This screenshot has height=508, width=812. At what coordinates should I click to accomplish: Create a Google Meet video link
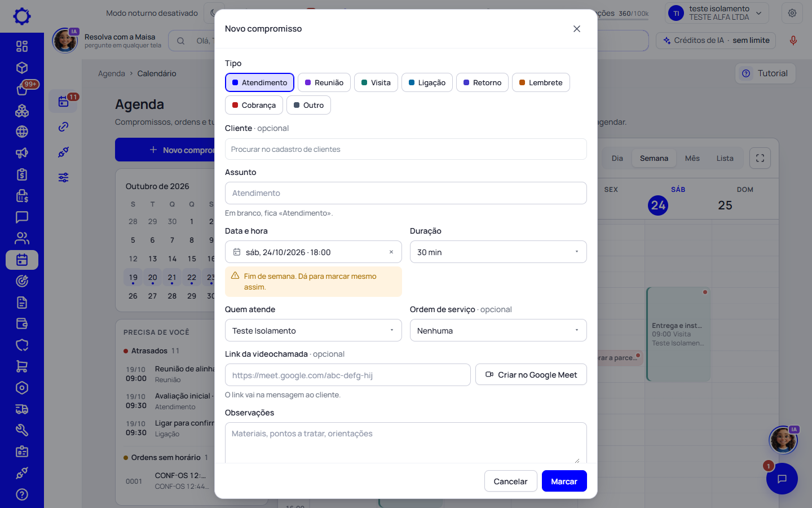[x=531, y=374]
